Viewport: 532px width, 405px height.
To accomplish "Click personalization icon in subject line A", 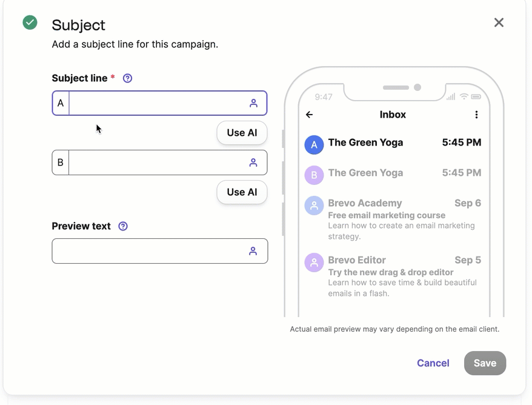I will pyautogui.click(x=253, y=103).
